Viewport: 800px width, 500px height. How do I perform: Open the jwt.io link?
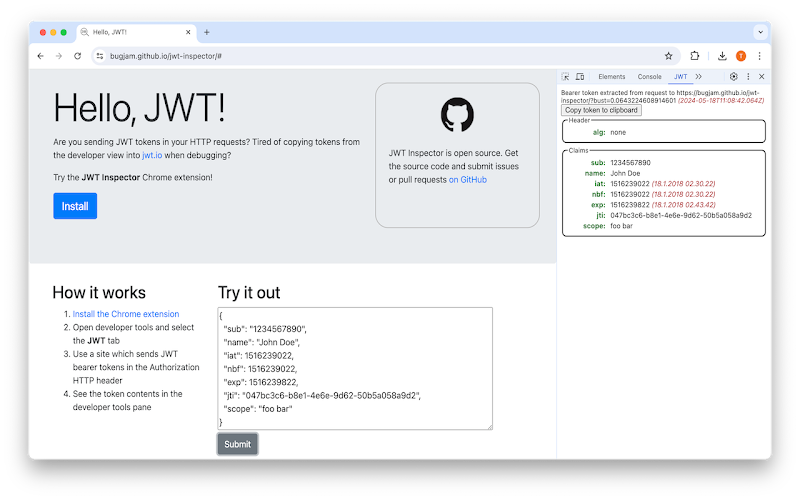tap(152, 155)
